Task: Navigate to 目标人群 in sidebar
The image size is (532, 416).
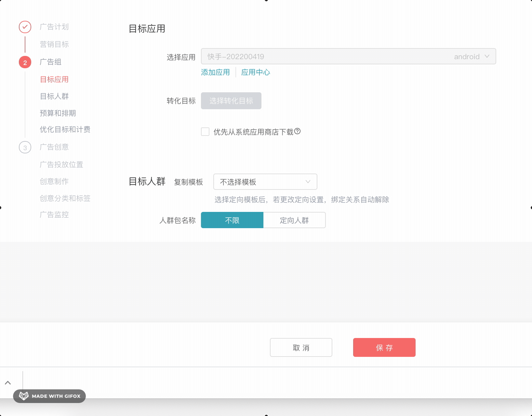Action: 54,96
